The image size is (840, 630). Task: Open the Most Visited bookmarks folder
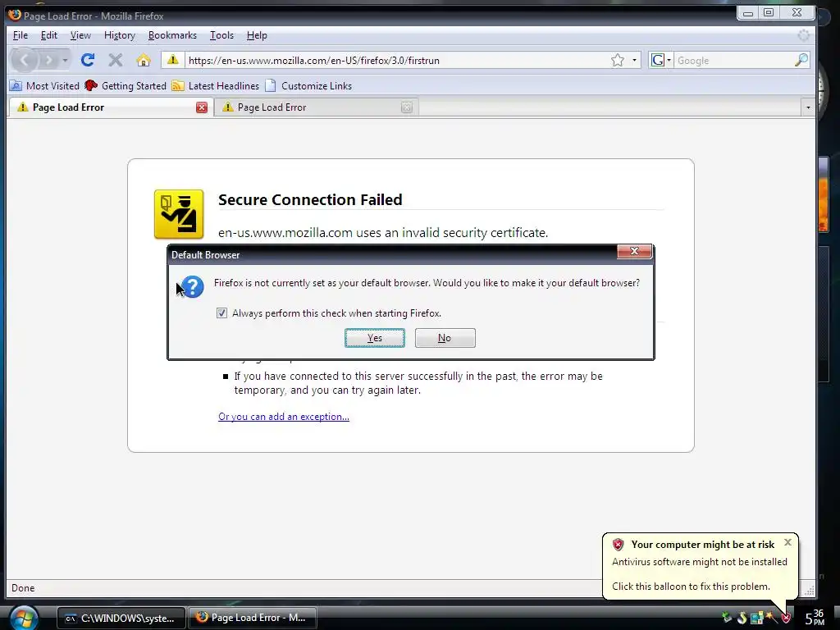(44, 85)
